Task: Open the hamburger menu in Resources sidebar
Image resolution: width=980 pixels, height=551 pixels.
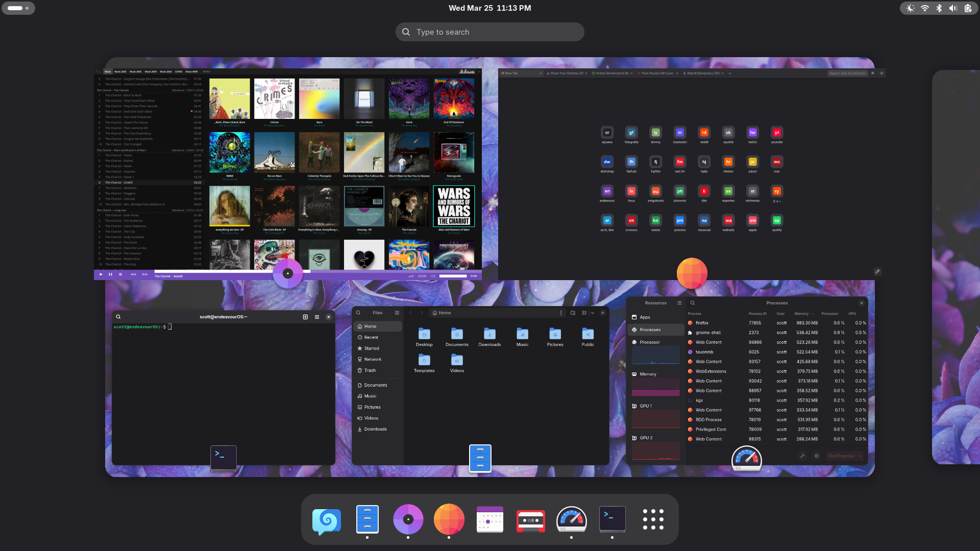Action: 679,303
